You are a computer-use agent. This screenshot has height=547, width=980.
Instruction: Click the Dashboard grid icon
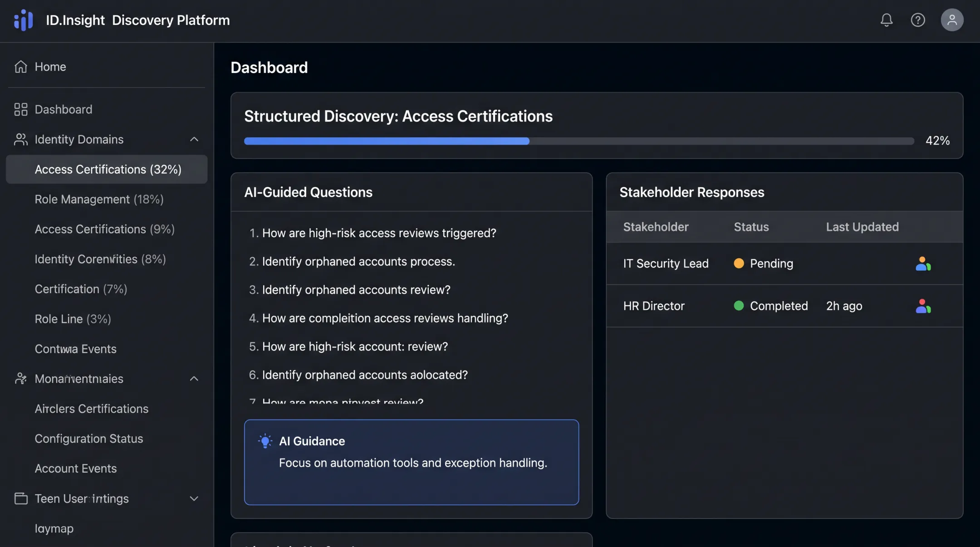[21, 109]
